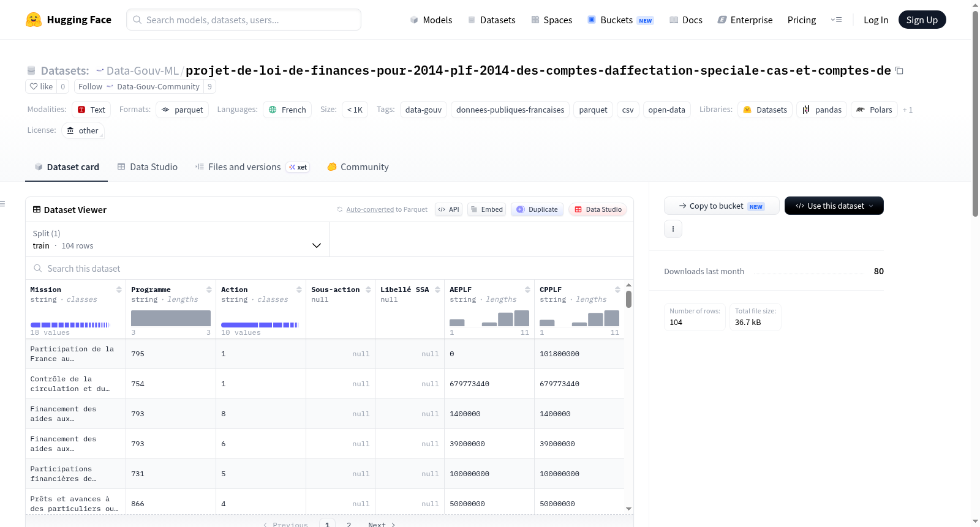
Task: Open Pricing page
Action: pyautogui.click(x=802, y=20)
